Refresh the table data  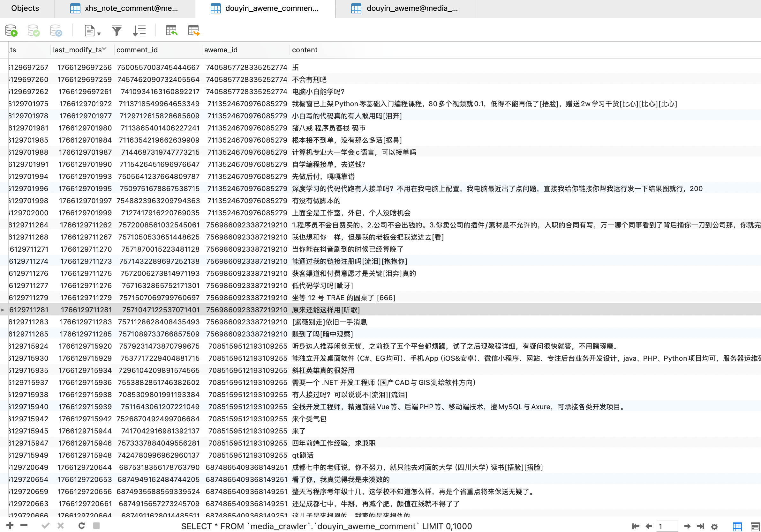point(81,525)
